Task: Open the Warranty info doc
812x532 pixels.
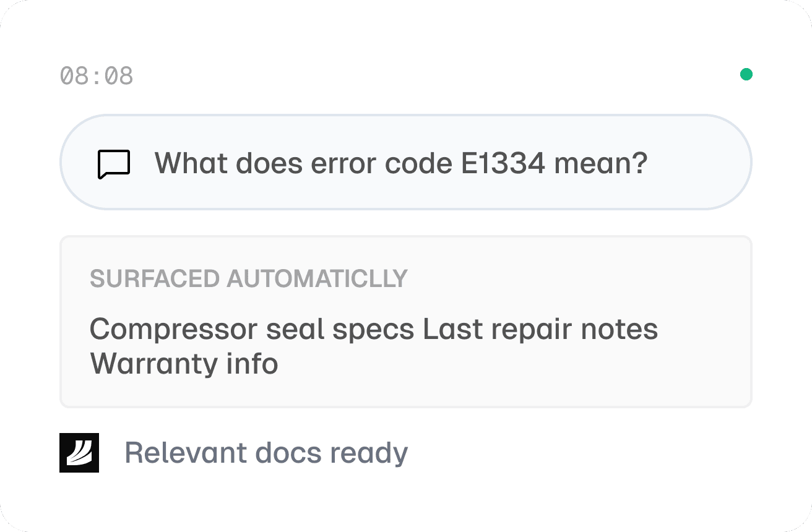Action: (184, 364)
